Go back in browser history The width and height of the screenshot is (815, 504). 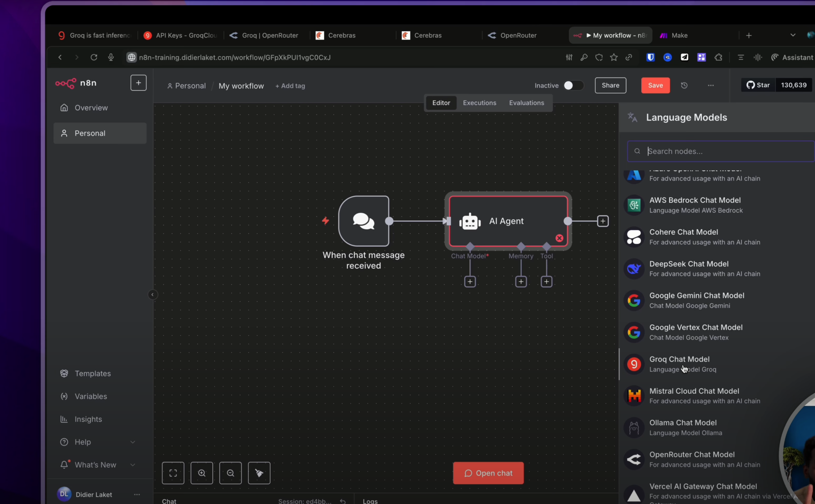(x=60, y=57)
